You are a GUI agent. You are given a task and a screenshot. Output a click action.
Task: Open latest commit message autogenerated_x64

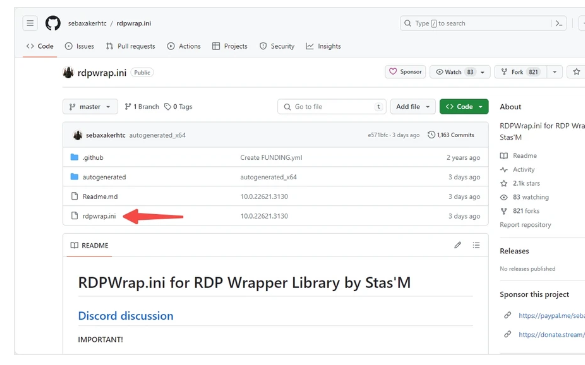[157, 135]
